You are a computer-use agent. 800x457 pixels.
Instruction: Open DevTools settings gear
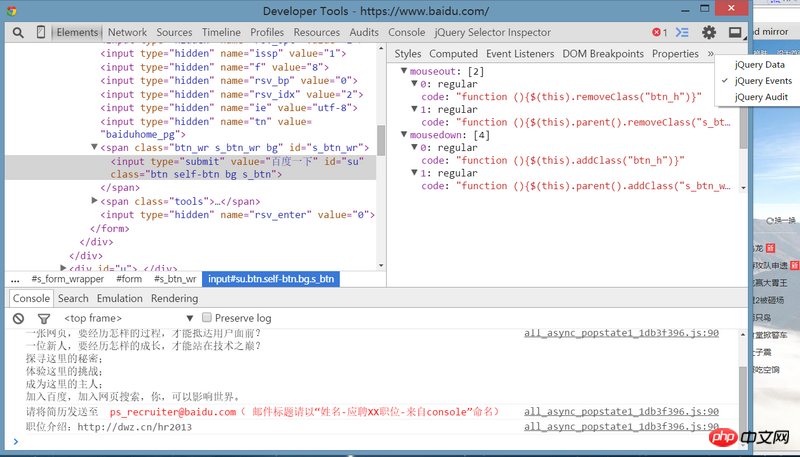click(709, 32)
